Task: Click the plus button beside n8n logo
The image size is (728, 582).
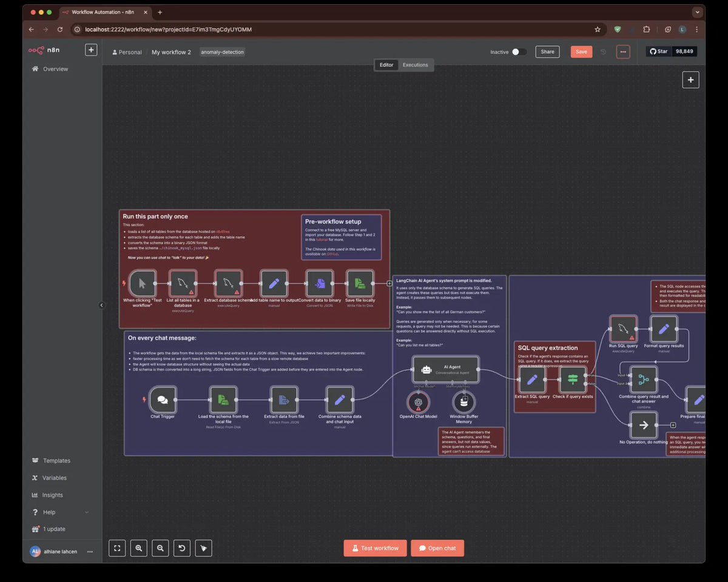Action: [x=91, y=50]
